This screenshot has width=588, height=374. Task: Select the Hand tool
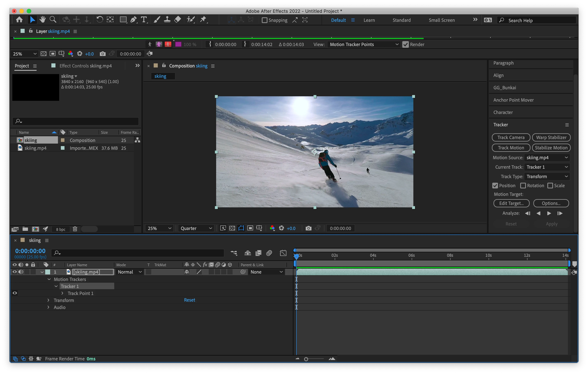point(43,20)
